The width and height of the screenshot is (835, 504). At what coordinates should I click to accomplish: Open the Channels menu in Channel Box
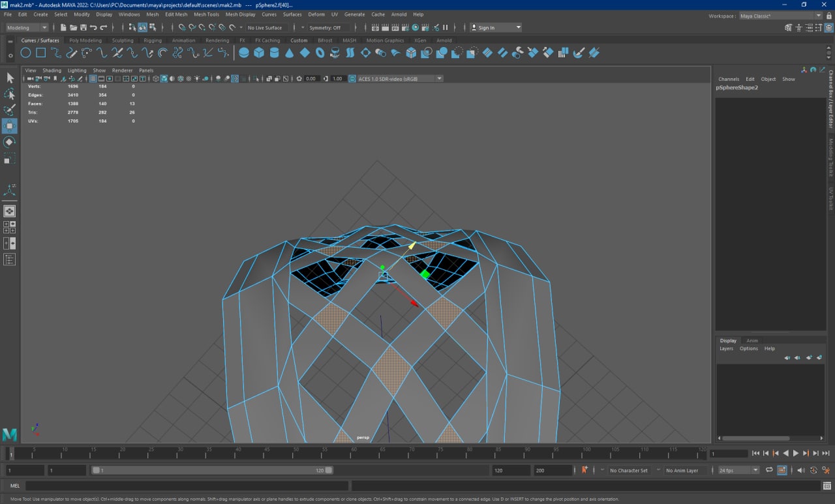click(729, 79)
